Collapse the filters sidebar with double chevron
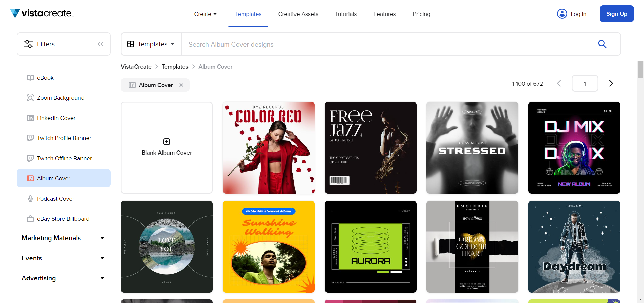The image size is (644, 303). pyautogui.click(x=101, y=44)
